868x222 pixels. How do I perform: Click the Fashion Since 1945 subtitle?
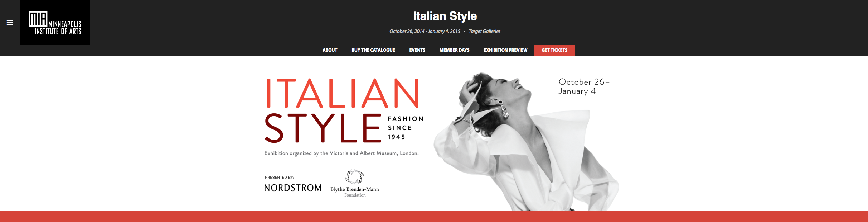point(406,128)
